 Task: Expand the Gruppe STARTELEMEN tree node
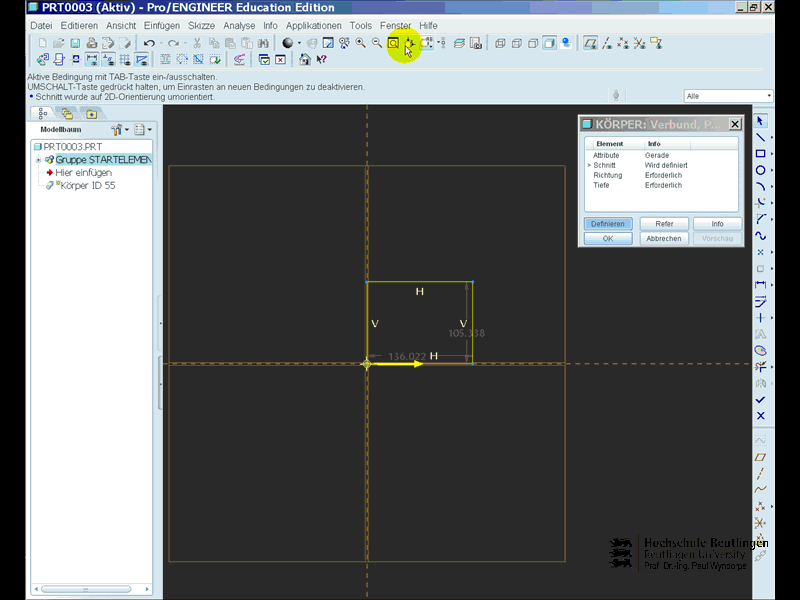38,160
